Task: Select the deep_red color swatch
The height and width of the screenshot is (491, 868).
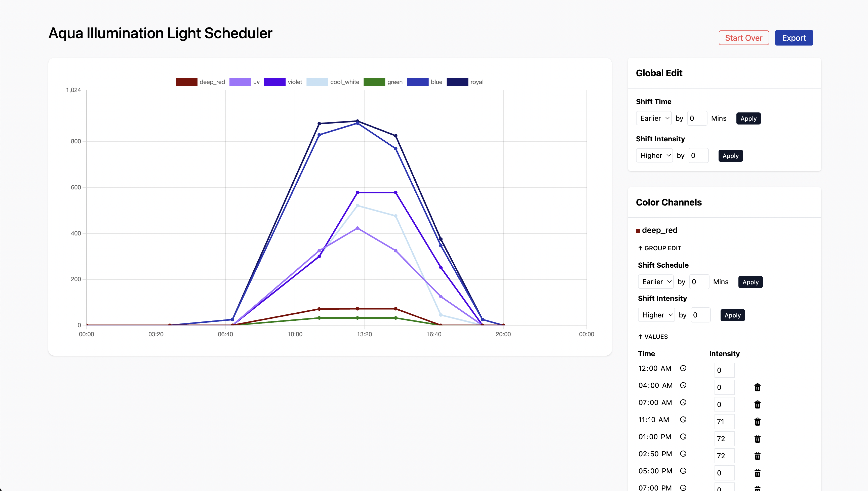Action: tap(638, 230)
